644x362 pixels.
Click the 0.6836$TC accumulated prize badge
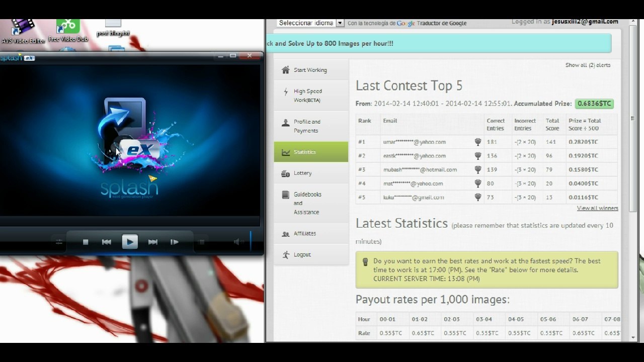(x=594, y=104)
